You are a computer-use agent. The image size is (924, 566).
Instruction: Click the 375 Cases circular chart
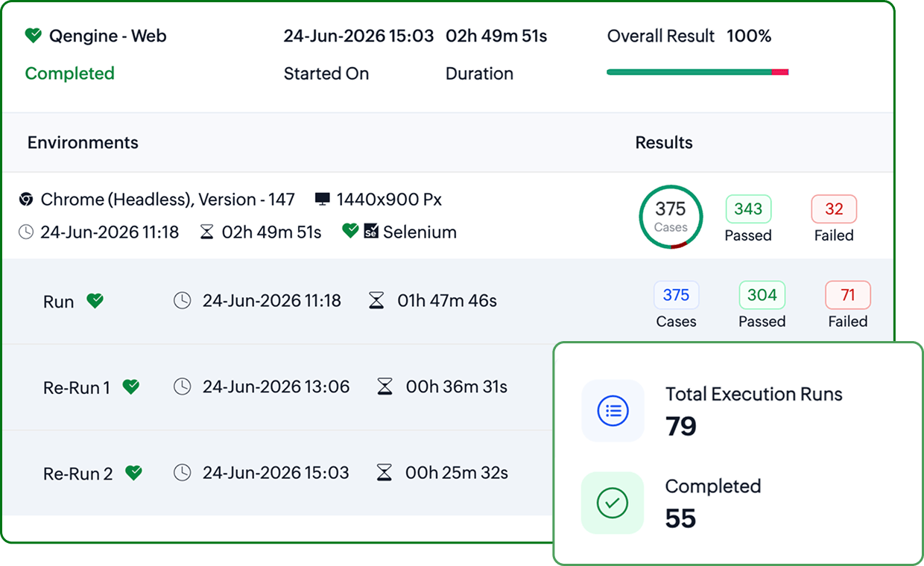pyautogui.click(x=671, y=217)
